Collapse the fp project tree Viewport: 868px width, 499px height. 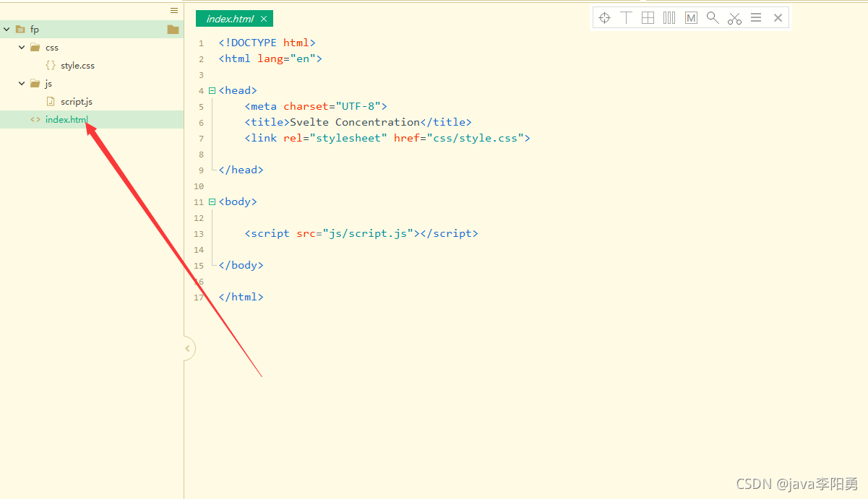7,30
